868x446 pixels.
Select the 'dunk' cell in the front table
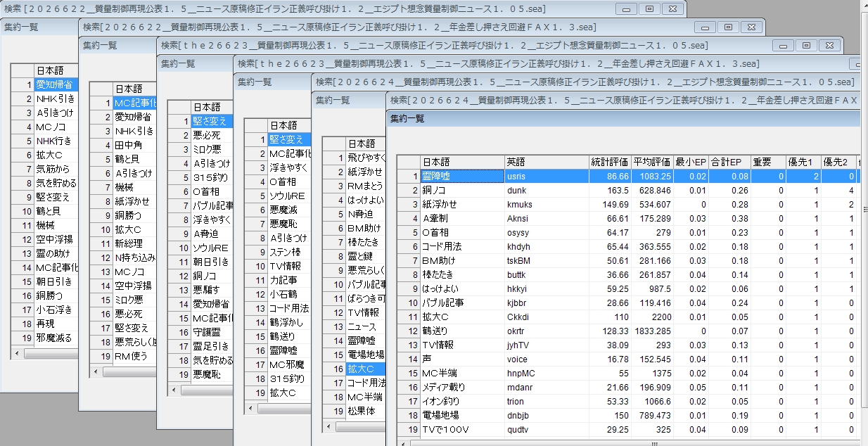tap(546, 191)
